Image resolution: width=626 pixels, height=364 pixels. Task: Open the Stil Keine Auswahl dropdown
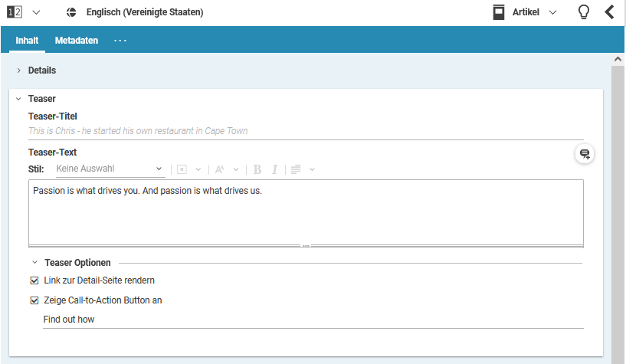(x=110, y=169)
